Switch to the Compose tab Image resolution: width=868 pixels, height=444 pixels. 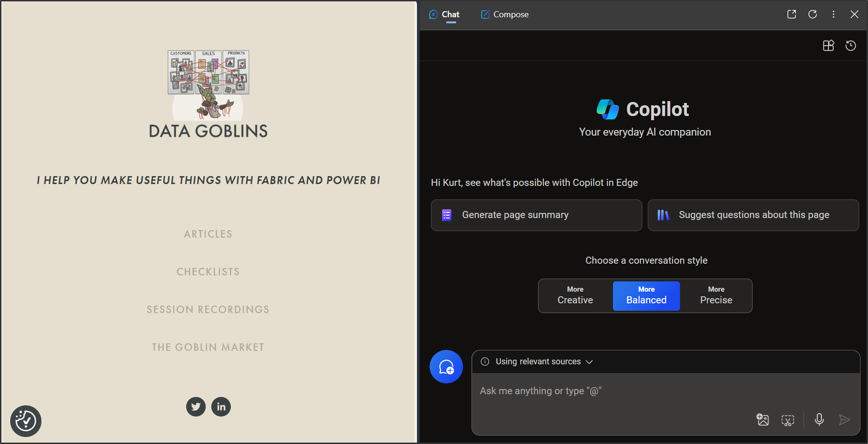[x=505, y=14]
